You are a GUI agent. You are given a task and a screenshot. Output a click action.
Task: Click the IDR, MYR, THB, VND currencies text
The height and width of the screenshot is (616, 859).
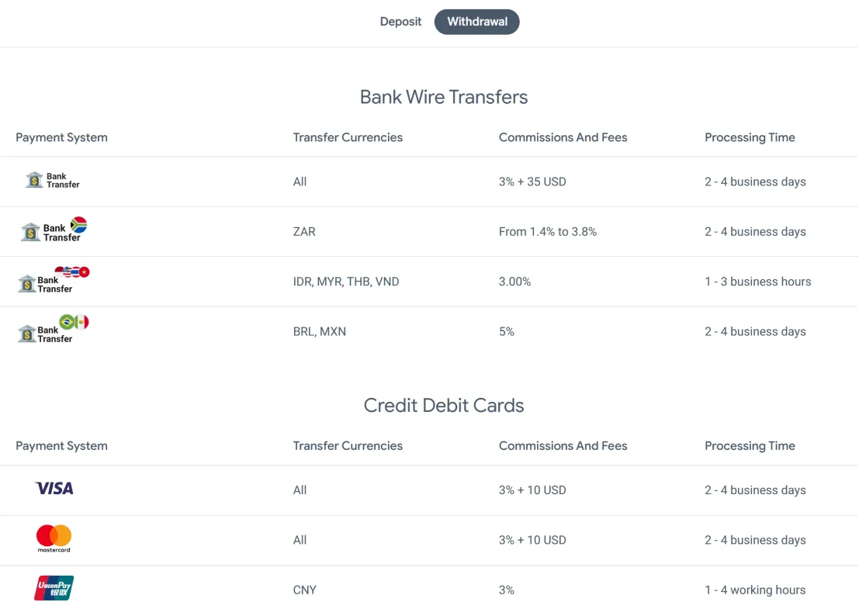point(345,282)
